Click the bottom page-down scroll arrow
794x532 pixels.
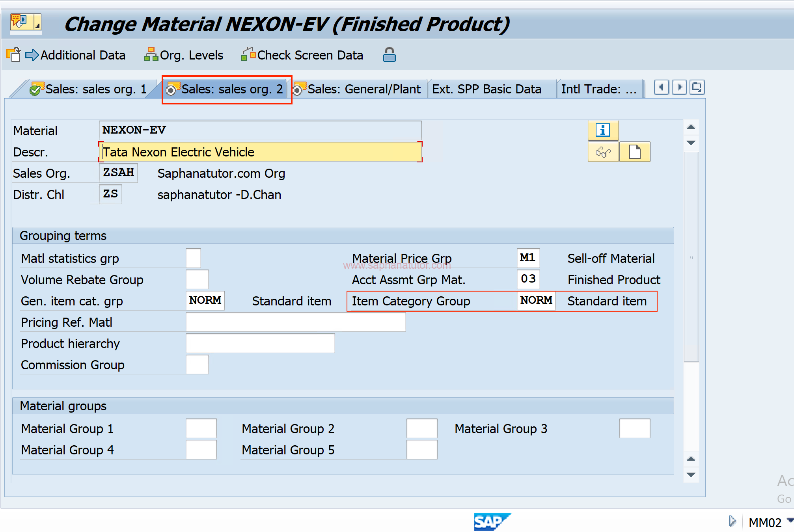click(691, 474)
